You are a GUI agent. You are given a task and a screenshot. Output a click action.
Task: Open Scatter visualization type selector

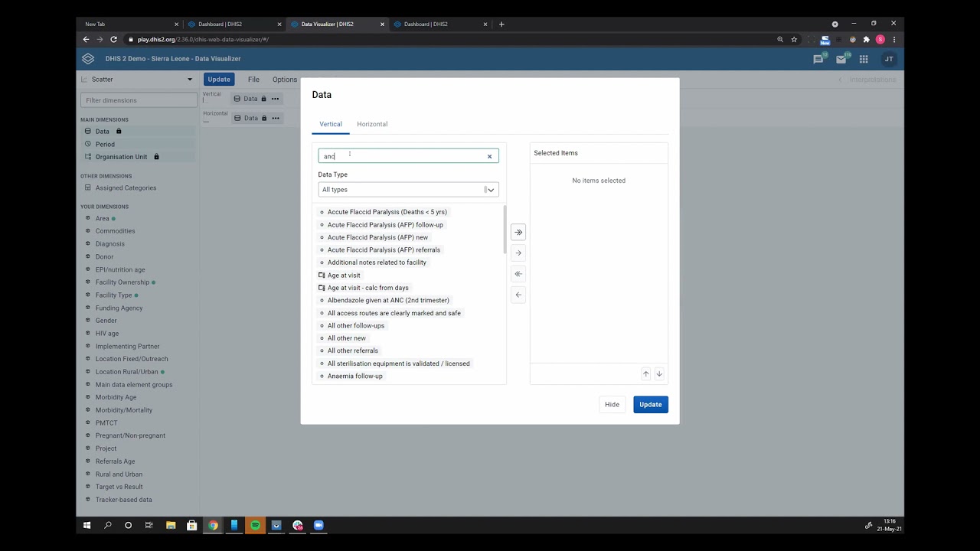(x=137, y=80)
